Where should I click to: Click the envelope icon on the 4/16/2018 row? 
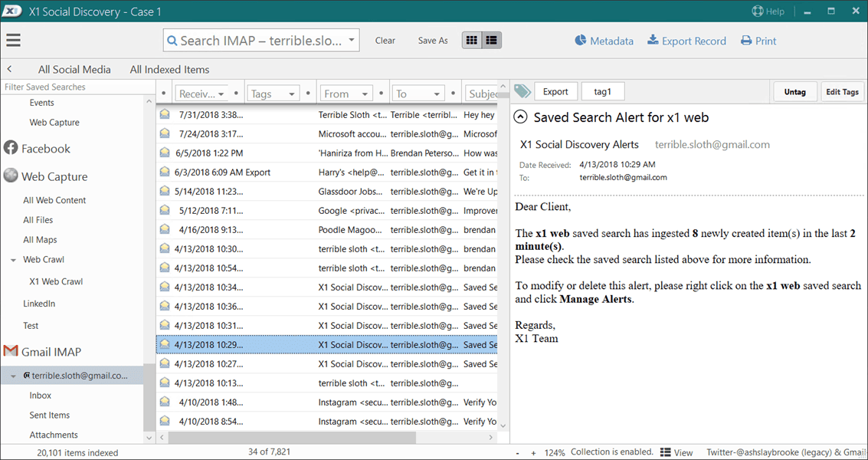(165, 229)
